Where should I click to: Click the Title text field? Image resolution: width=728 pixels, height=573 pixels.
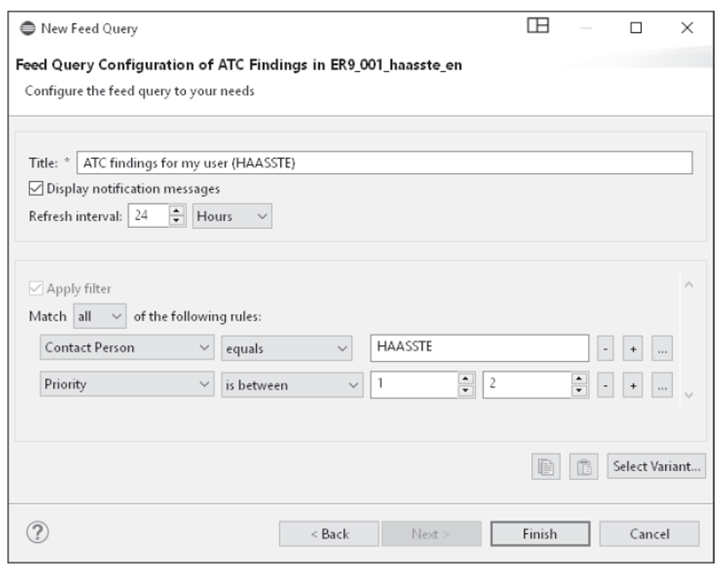point(383,163)
